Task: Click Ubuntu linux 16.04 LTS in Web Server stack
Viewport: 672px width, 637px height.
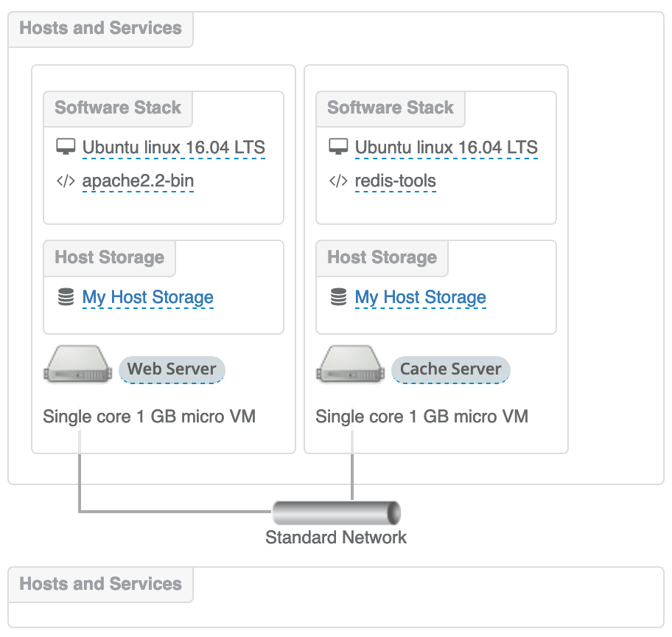Action: [174, 147]
